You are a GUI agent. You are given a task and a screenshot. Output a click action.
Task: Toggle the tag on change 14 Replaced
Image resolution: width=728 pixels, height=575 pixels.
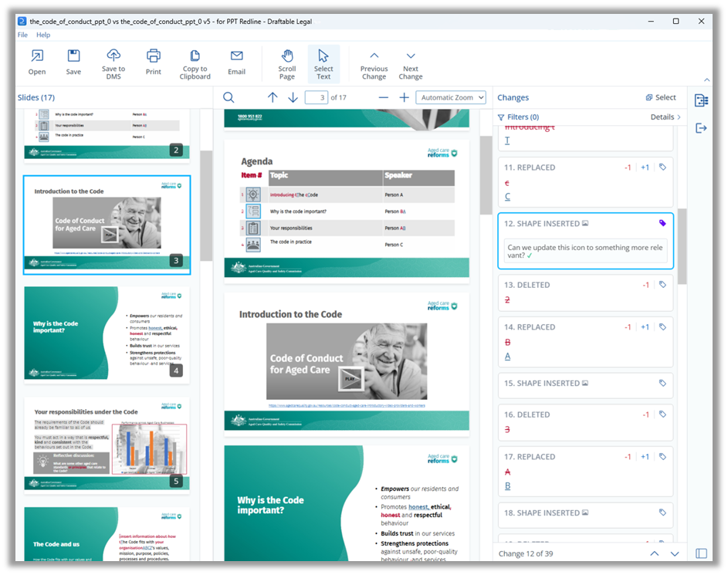[x=662, y=326]
